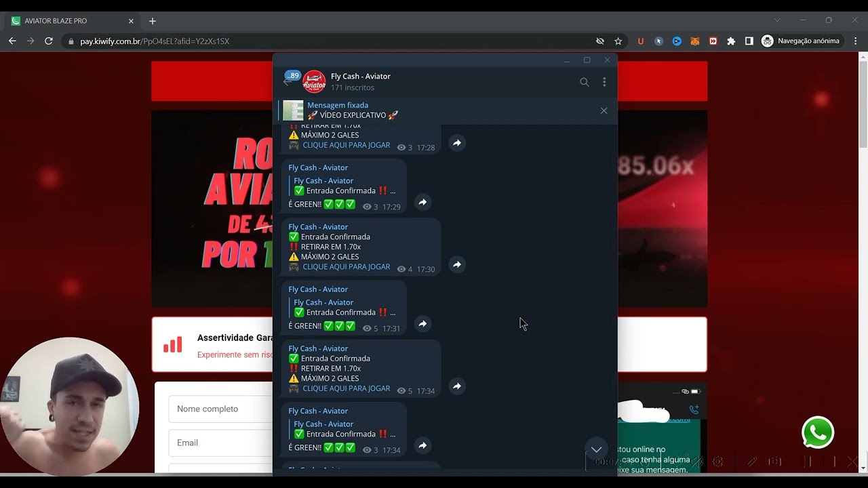The width and height of the screenshot is (868, 488).
Task: Select the AVIATOR BLAZE PRO tab
Action: coord(73,21)
